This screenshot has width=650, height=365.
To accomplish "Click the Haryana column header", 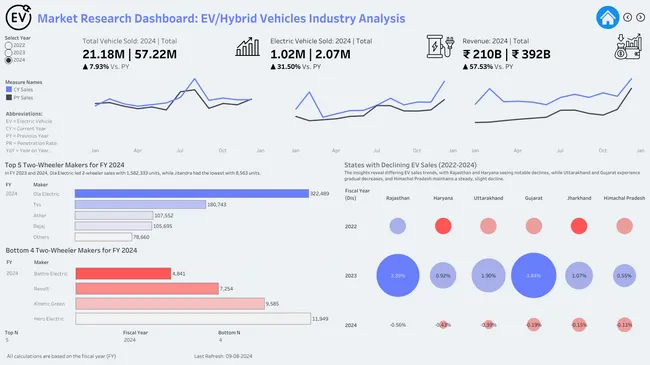I will tap(443, 198).
